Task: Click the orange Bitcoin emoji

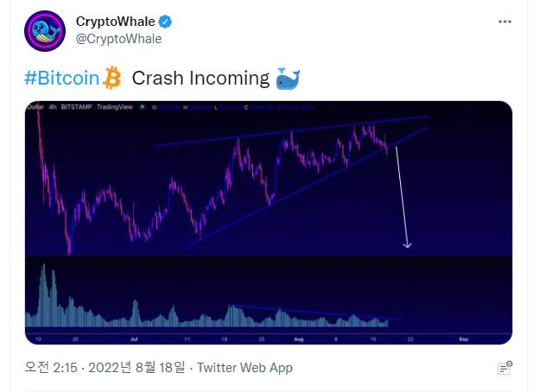Action: pyautogui.click(x=112, y=79)
